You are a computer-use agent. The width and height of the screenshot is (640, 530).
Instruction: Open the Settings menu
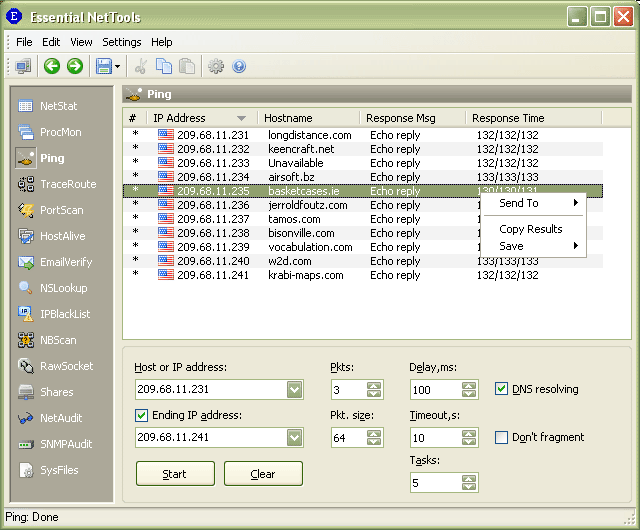[122, 42]
